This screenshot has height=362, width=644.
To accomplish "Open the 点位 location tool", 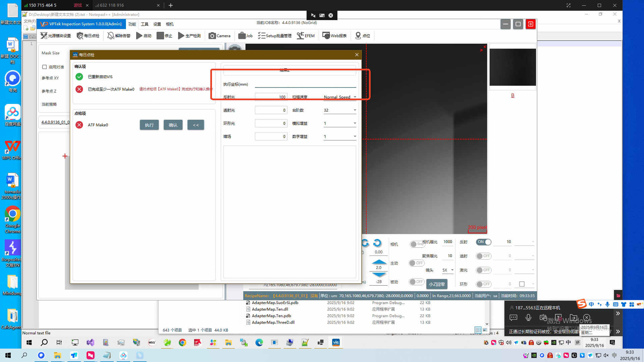I will [362, 36].
